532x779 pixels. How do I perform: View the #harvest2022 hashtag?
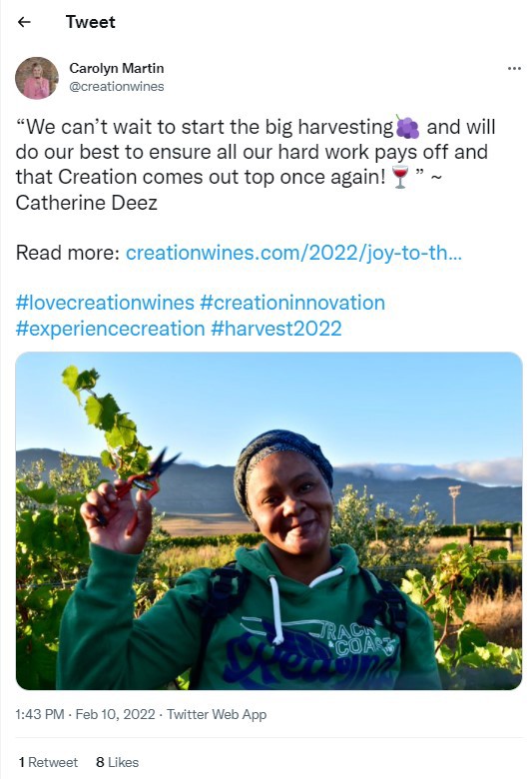(x=276, y=329)
